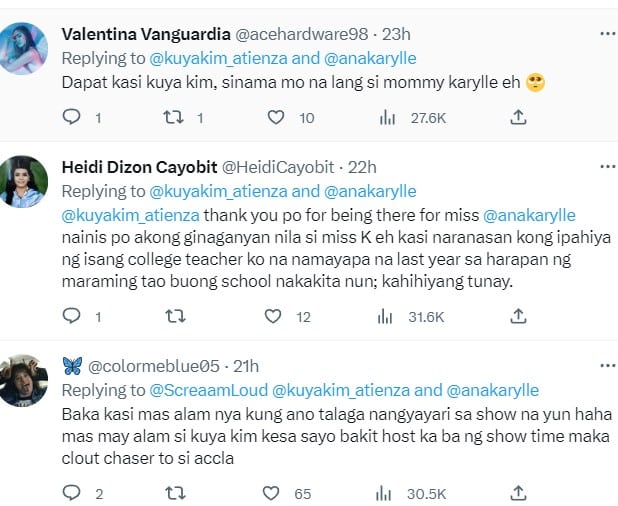Reply to Heidi Dizon Cayobit's tweet
The image size is (618, 506).
[71, 317]
